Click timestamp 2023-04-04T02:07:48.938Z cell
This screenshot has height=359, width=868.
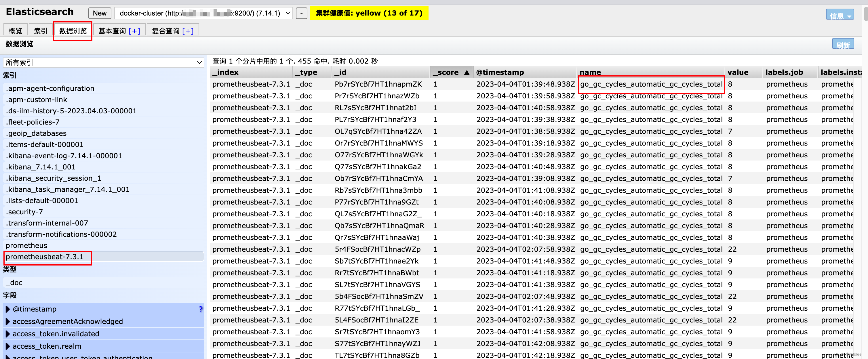click(525, 296)
